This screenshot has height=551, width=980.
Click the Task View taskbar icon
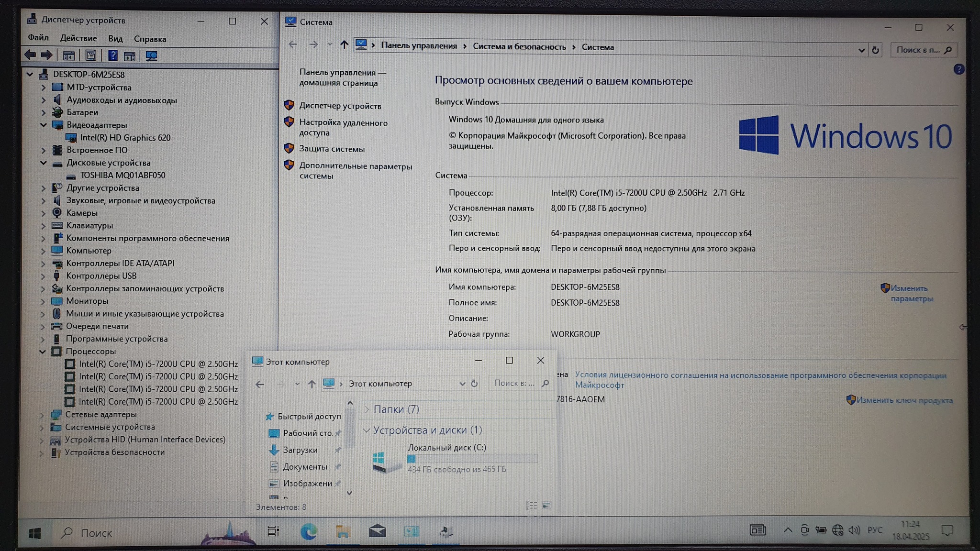click(x=273, y=531)
